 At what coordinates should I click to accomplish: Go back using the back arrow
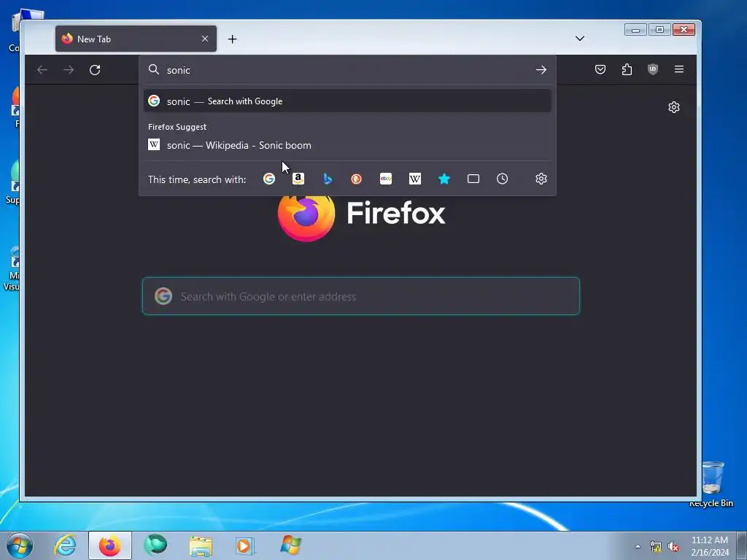pyautogui.click(x=42, y=70)
